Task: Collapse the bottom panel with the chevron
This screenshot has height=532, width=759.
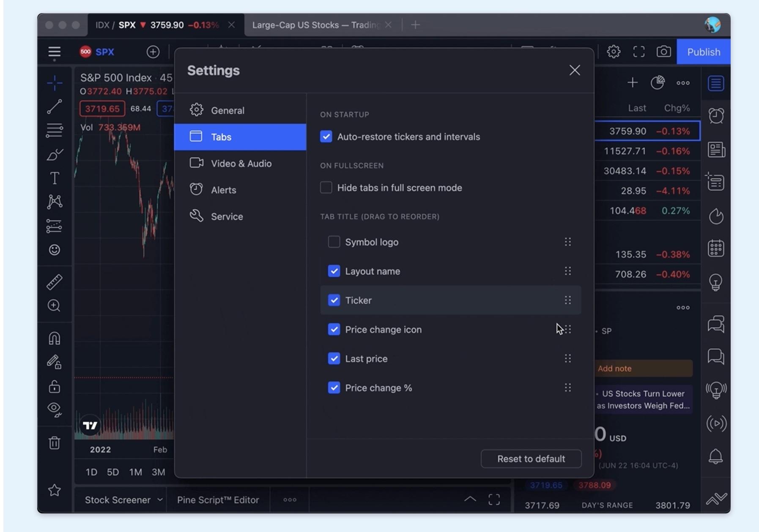Action: 470,499
